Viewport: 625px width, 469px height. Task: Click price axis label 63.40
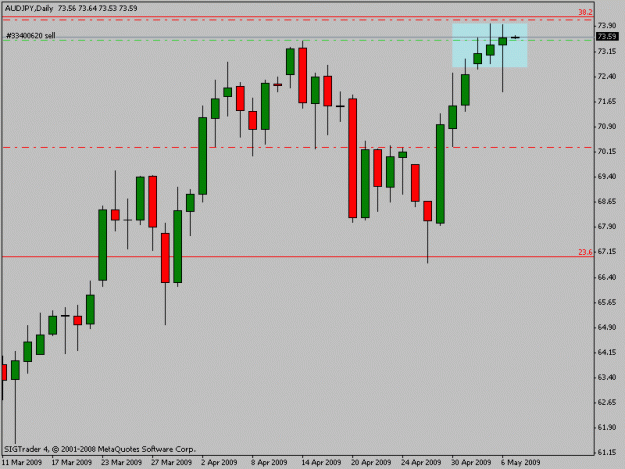pos(607,377)
